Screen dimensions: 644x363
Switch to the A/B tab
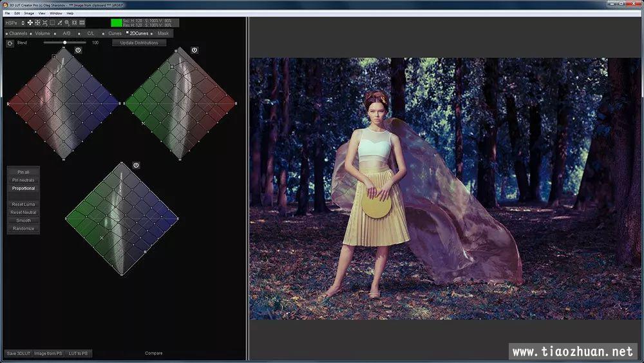click(x=66, y=34)
